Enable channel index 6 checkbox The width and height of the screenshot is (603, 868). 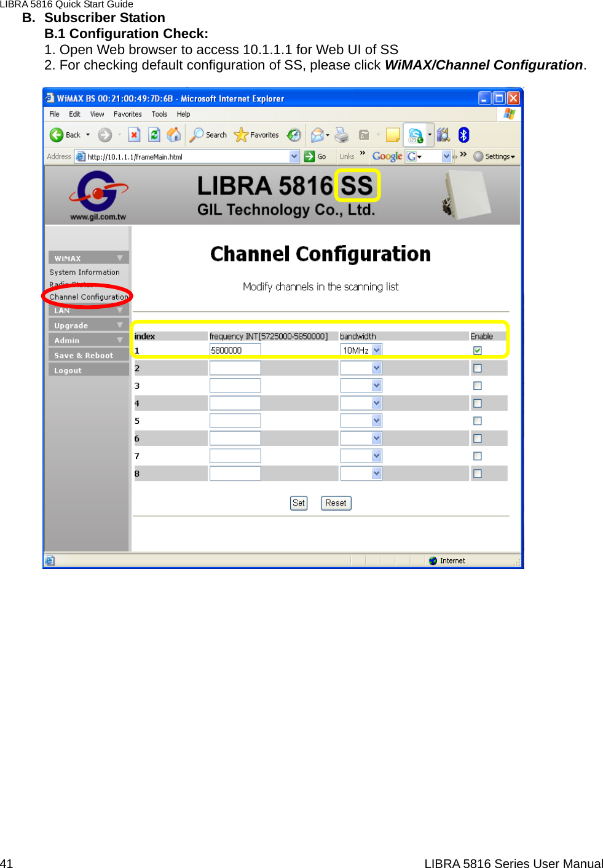point(478,439)
